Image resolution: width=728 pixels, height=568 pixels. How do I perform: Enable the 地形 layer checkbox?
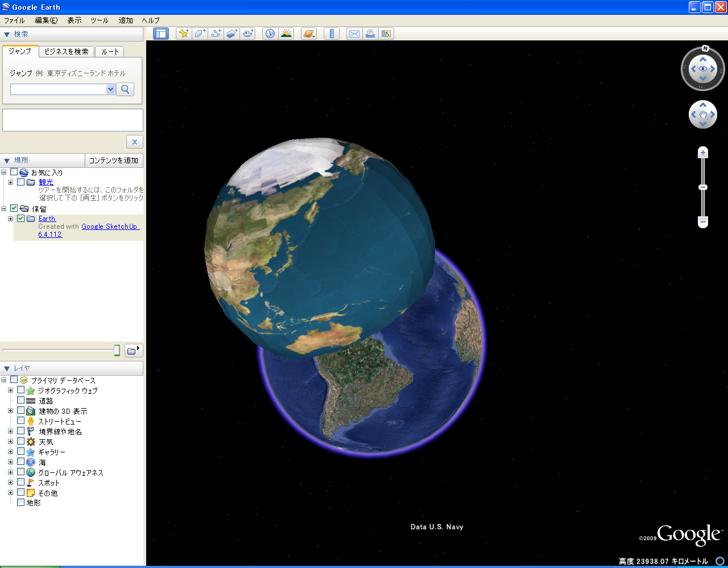tap(21, 503)
